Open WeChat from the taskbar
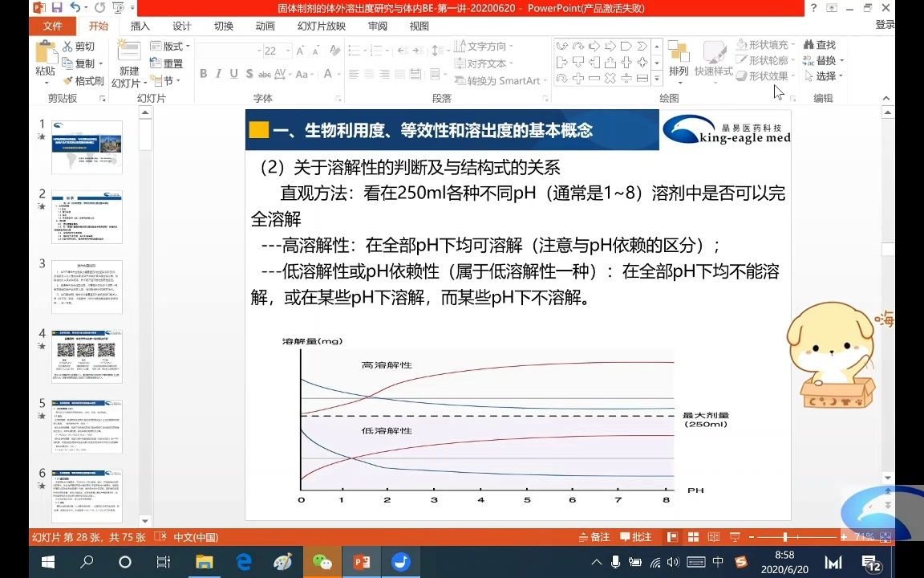The height and width of the screenshot is (578, 924). click(322, 563)
